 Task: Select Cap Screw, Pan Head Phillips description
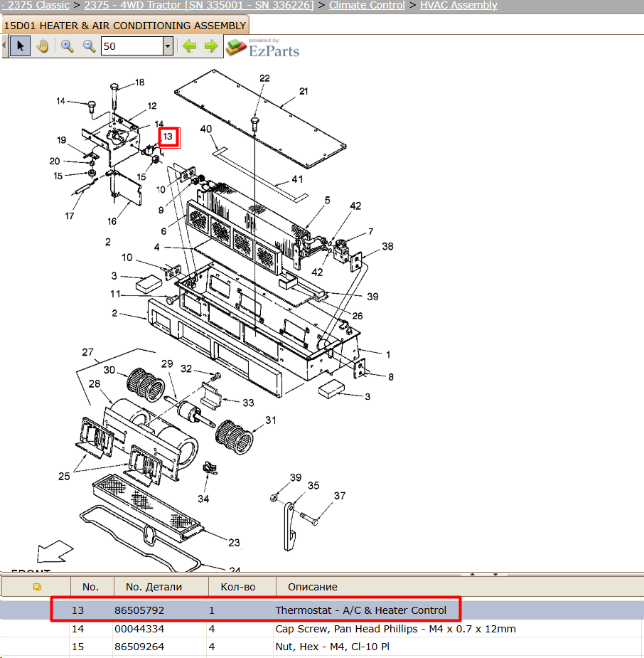coord(395,629)
